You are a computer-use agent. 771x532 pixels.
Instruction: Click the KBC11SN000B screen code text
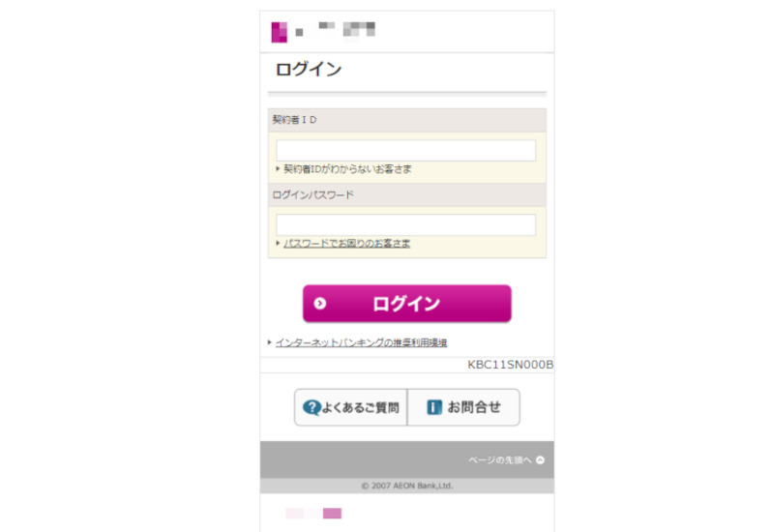[511, 365]
